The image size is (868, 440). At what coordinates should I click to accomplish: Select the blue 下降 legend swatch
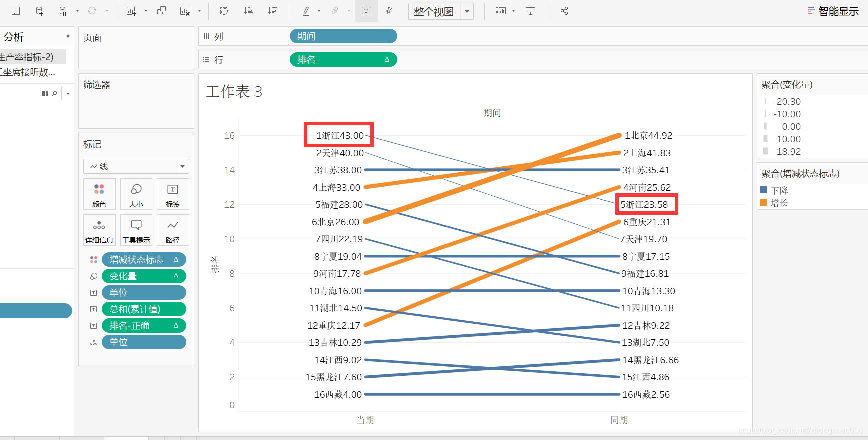(x=763, y=190)
